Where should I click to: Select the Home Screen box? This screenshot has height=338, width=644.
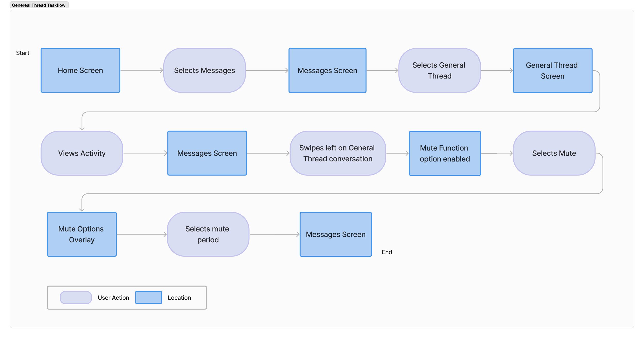point(80,70)
